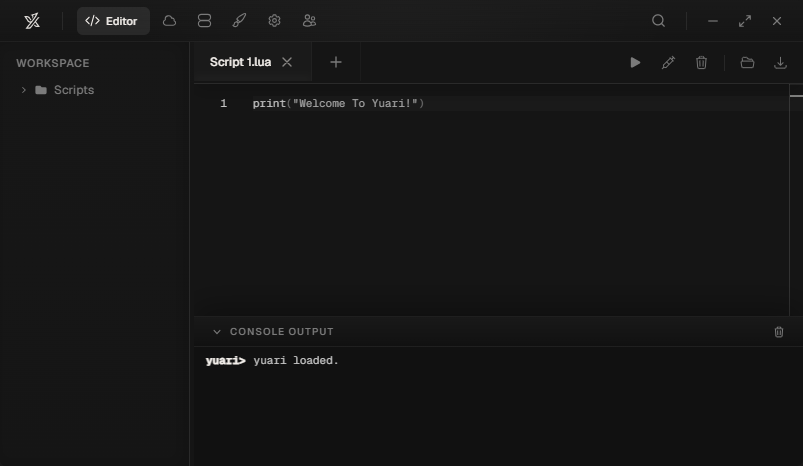The image size is (803, 466).
Task: Maximize the Yuari window
Action: click(x=745, y=21)
